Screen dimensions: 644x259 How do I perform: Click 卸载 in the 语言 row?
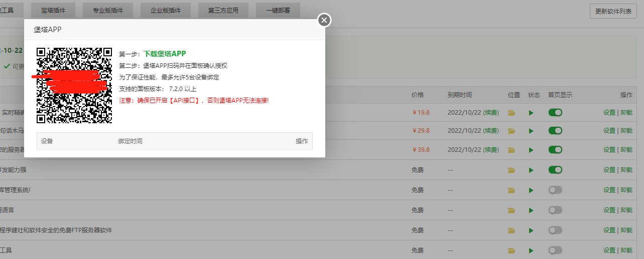click(626, 210)
